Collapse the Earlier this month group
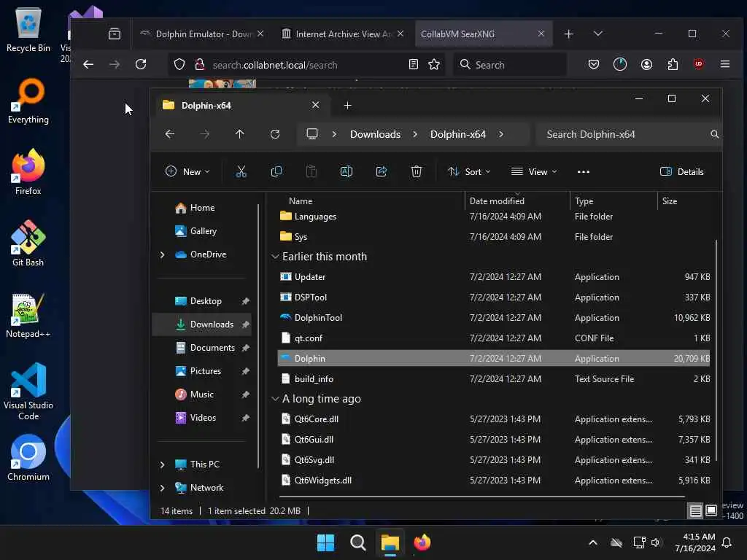The width and height of the screenshot is (747, 560). [275, 257]
